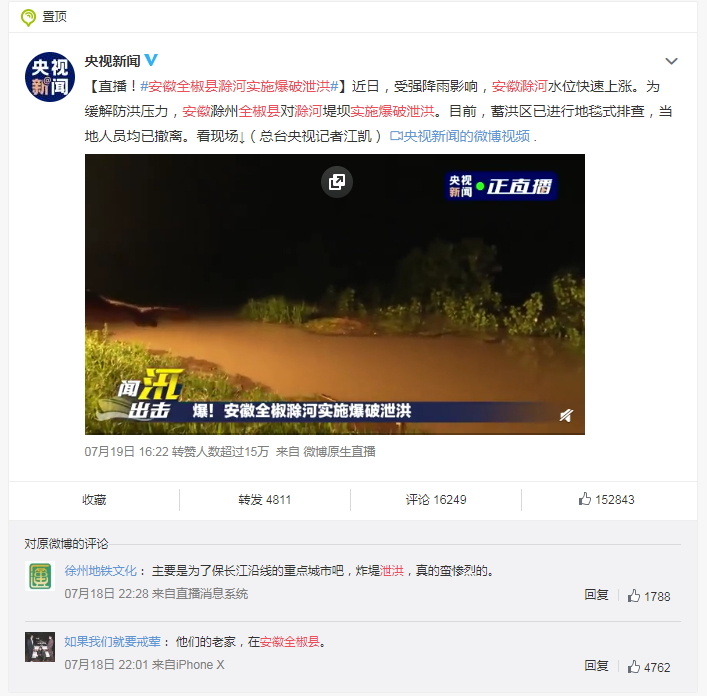Click the pinned post location icon
The width and height of the screenshot is (707, 696).
pos(28,18)
